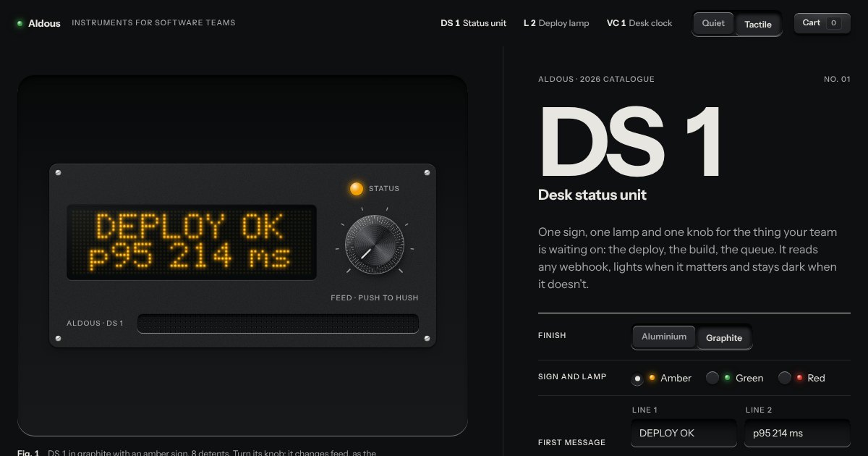
Task: Switch to Tactile mode
Action: (758, 24)
